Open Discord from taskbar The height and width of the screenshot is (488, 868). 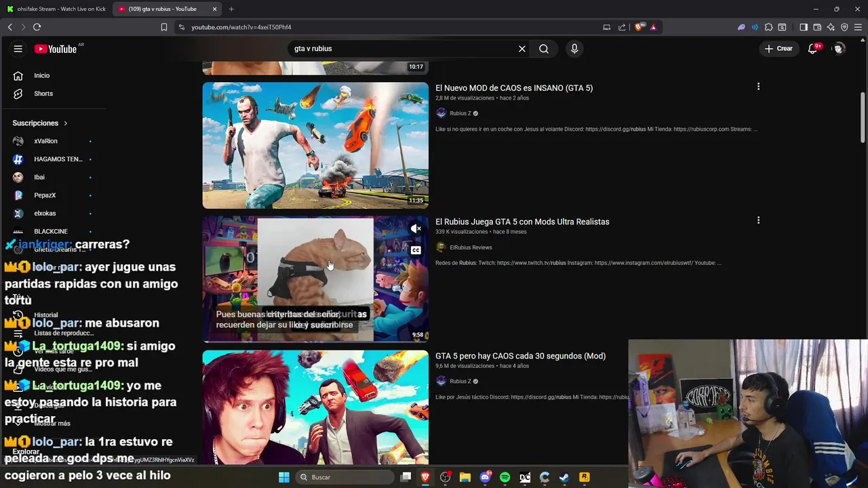click(485, 477)
